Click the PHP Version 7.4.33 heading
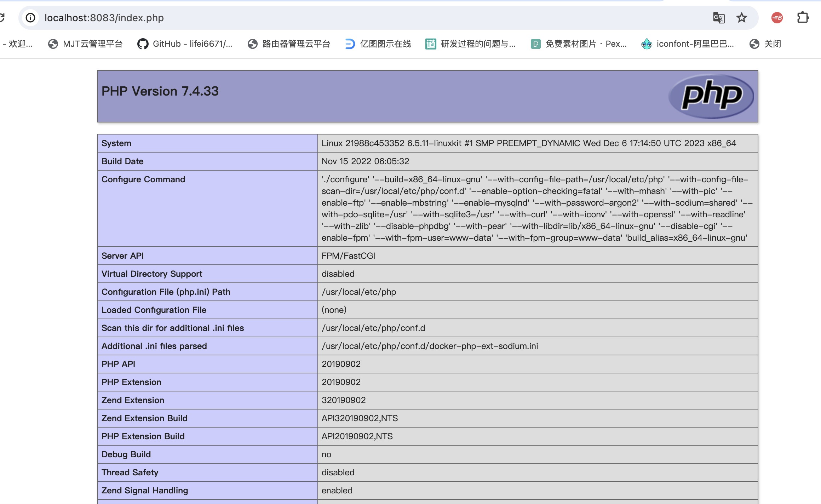Image resolution: width=821 pixels, height=504 pixels. click(160, 91)
